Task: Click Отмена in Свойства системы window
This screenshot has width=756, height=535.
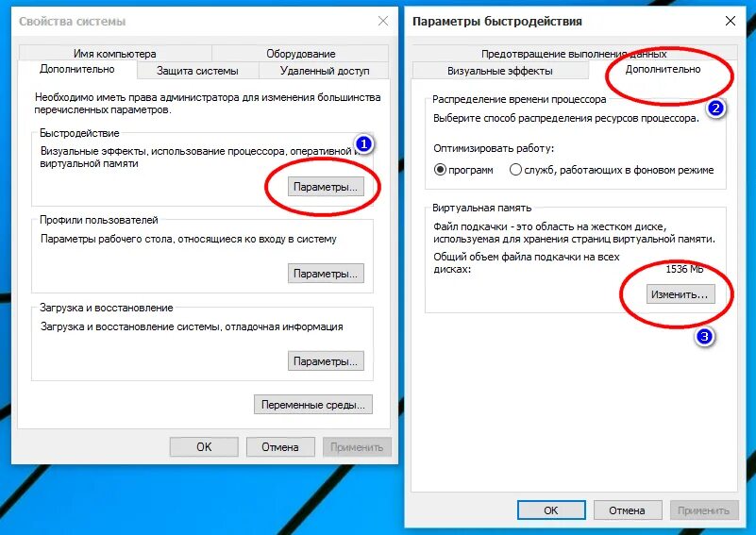Action: coord(280,447)
